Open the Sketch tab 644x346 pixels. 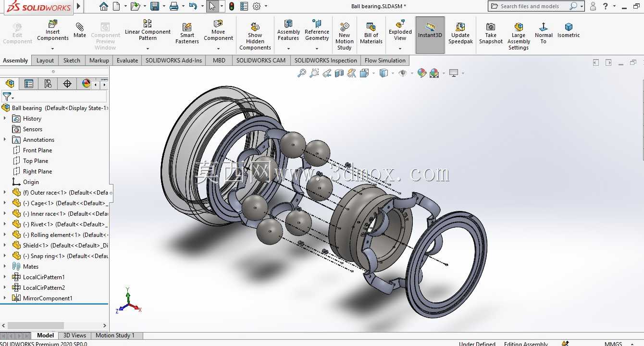tap(72, 61)
